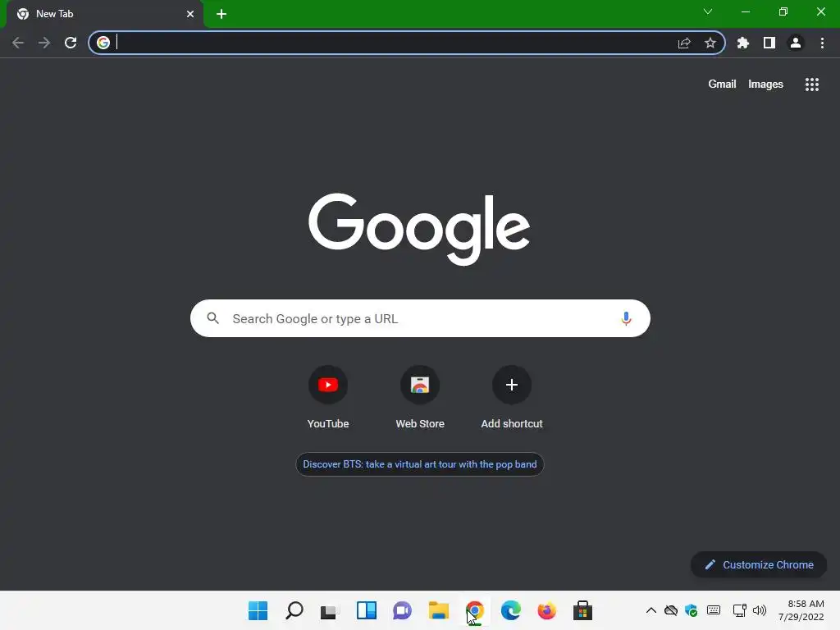Click into the Google search box

pyautogui.click(x=420, y=319)
